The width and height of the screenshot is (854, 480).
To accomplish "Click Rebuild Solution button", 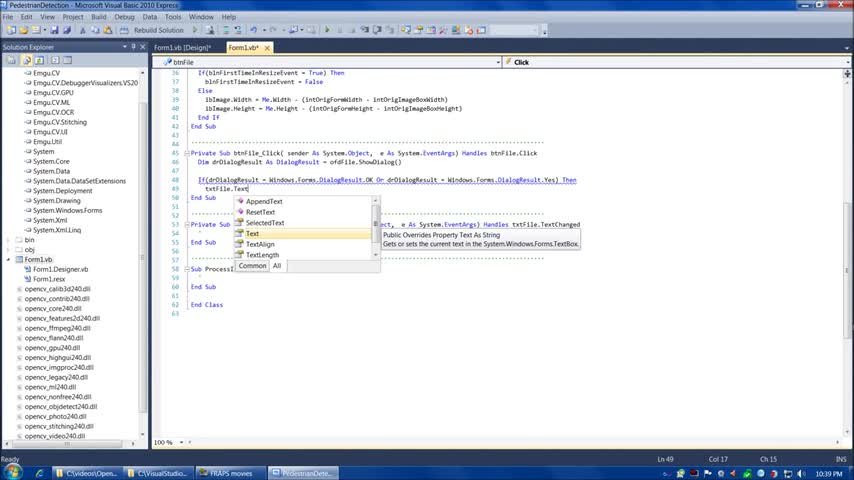I will 152,31.
